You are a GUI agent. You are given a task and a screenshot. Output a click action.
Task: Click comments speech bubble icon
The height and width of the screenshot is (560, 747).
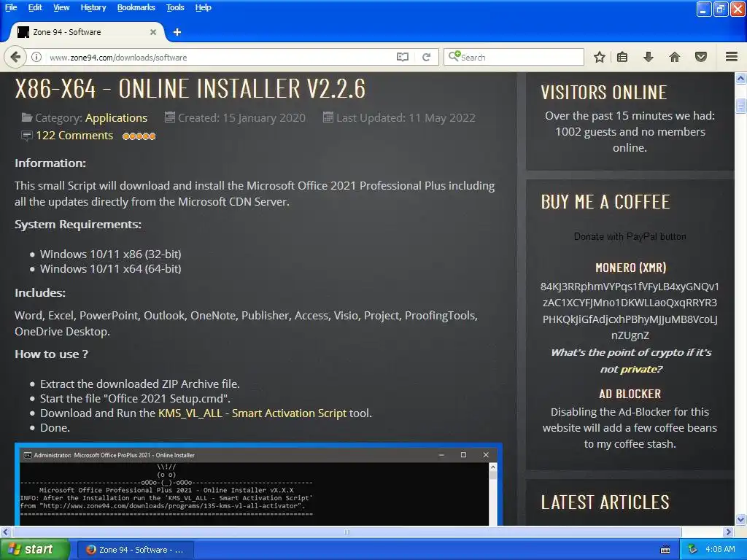27,136
